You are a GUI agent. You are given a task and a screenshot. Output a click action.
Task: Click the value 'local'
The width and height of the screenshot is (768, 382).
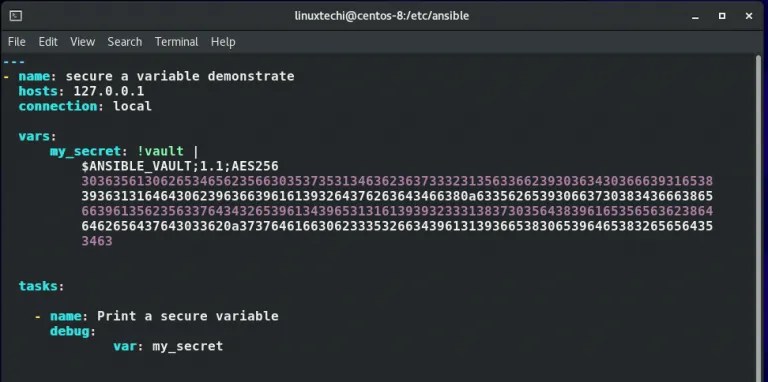[x=132, y=106]
